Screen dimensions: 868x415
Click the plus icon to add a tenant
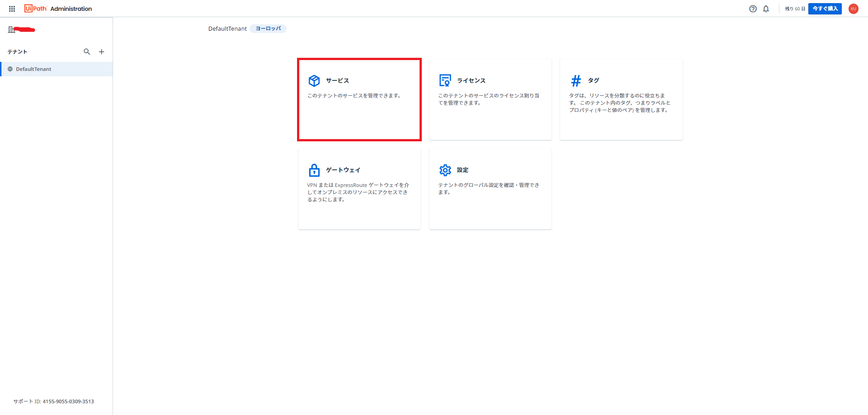click(x=101, y=51)
